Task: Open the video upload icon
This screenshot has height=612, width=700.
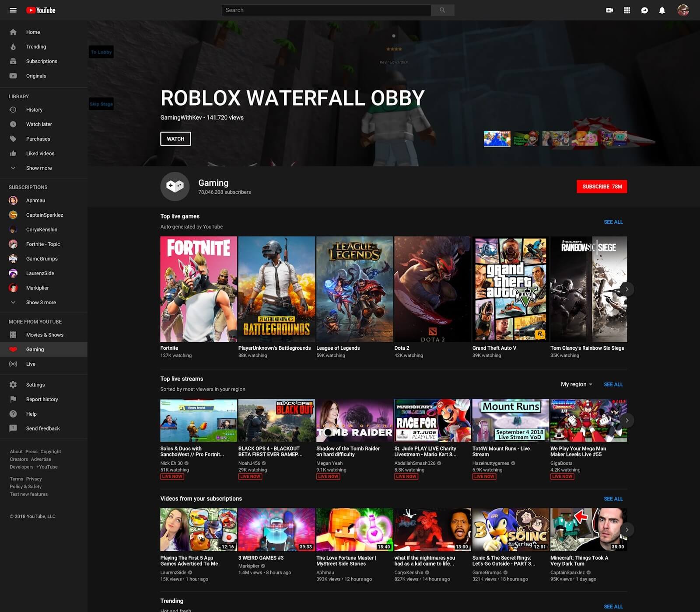Action: [609, 10]
